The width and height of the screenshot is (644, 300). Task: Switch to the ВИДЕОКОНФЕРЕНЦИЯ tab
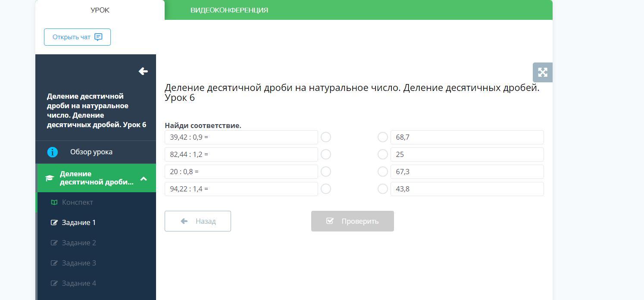(229, 10)
